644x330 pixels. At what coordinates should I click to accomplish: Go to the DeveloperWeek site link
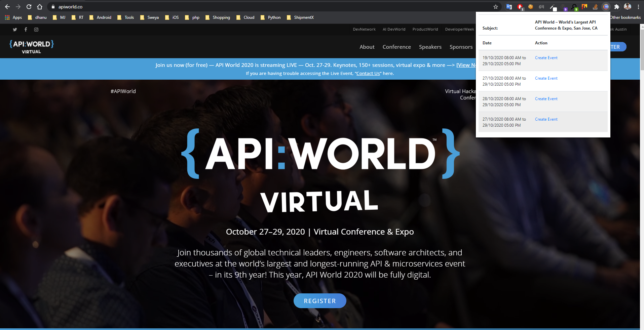pos(459,29)
